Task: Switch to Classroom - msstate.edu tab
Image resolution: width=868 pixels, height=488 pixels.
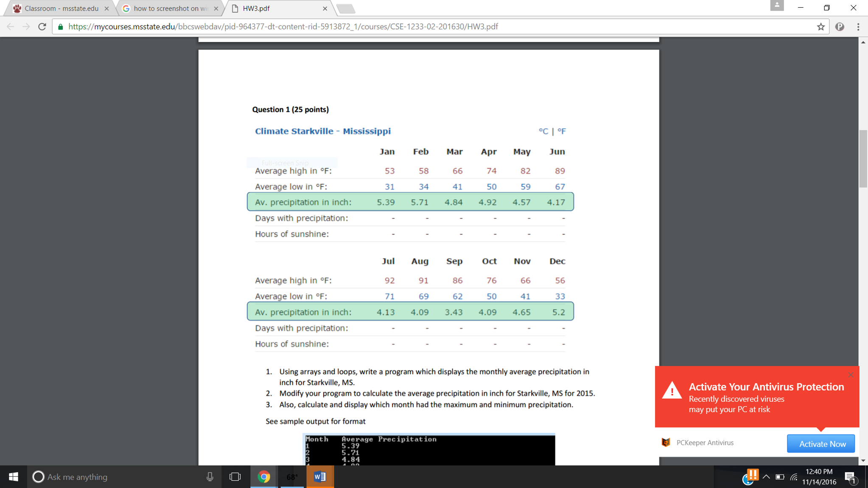Action: 62,8
